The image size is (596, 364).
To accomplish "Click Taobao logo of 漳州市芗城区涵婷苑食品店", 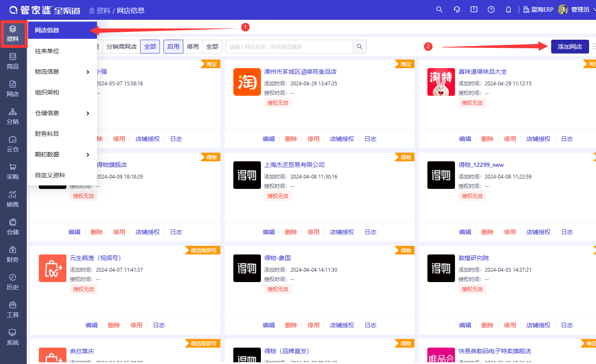I will 247,82.
